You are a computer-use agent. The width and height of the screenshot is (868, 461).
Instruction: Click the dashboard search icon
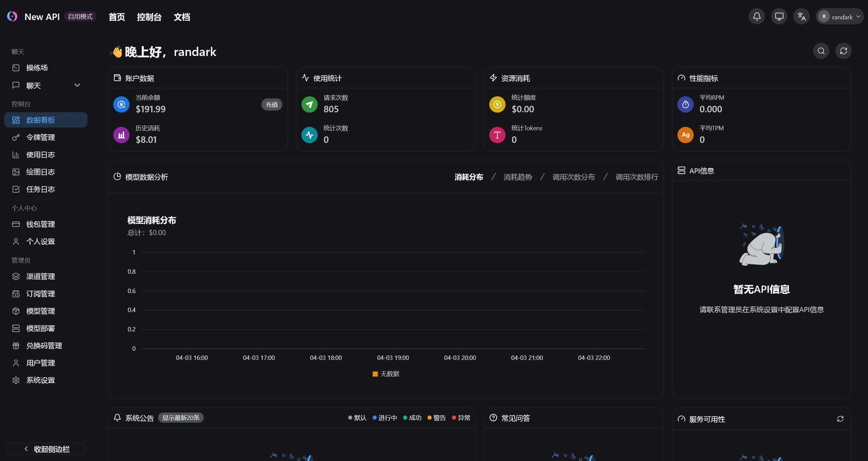[821, 51]
